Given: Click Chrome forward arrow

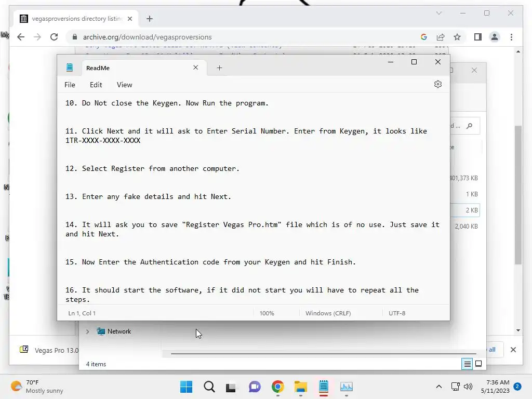Looking at the screenshot, I should pos(37,37).
